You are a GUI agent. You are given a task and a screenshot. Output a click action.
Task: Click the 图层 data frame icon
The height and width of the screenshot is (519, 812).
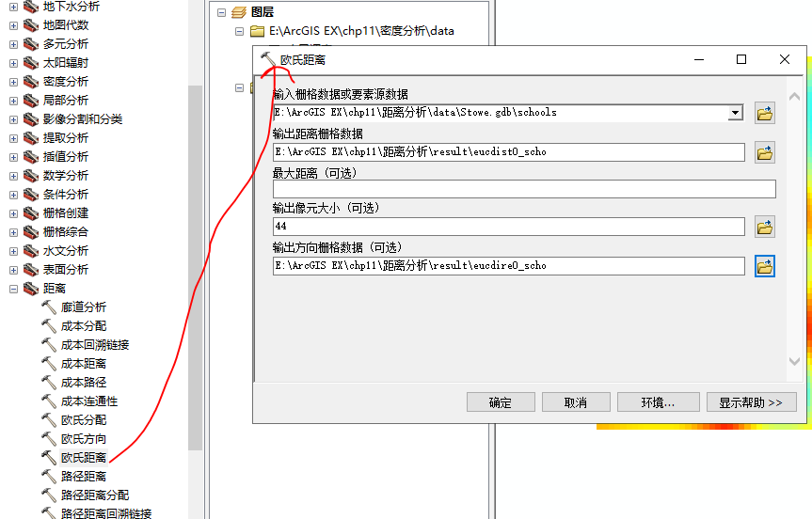239,12
